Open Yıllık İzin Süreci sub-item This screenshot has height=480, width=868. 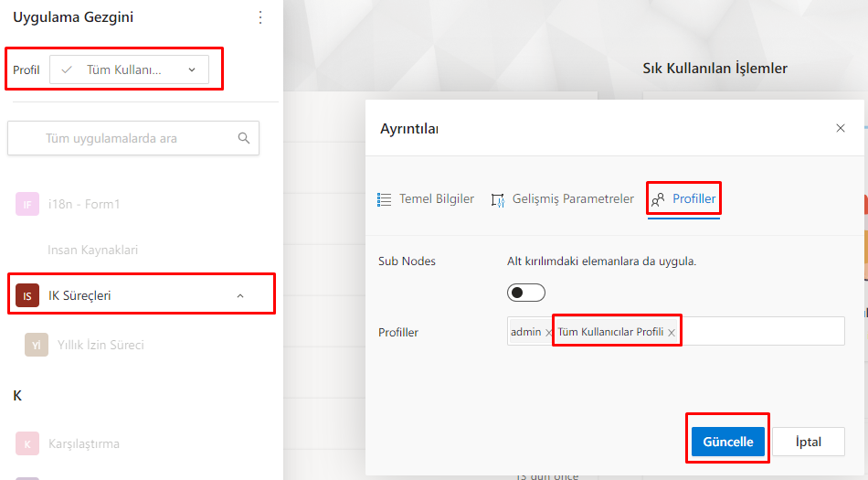coord(101,345)
